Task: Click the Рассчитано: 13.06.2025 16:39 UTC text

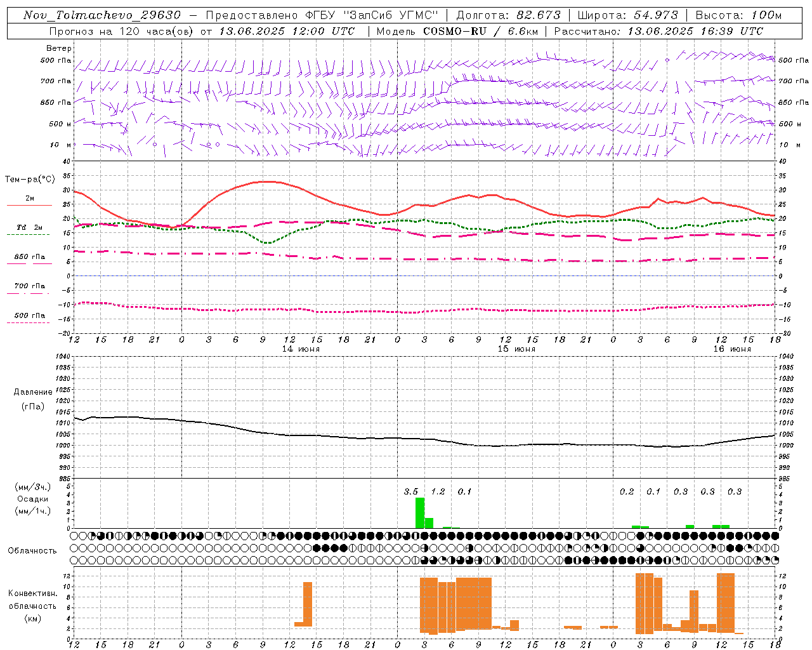Action: point(658,31)
